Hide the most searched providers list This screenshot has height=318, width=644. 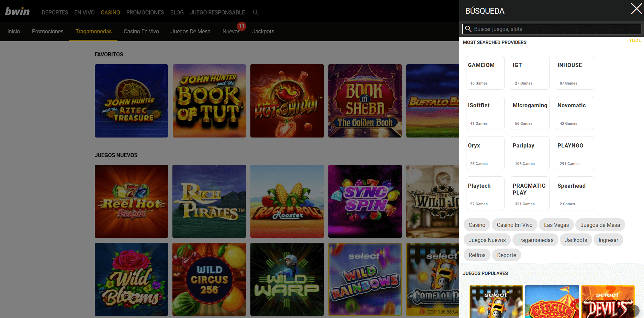point(635,41)
